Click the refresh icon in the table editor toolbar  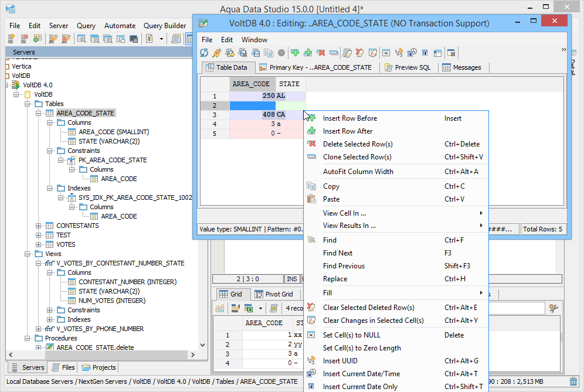pos(204,53)
